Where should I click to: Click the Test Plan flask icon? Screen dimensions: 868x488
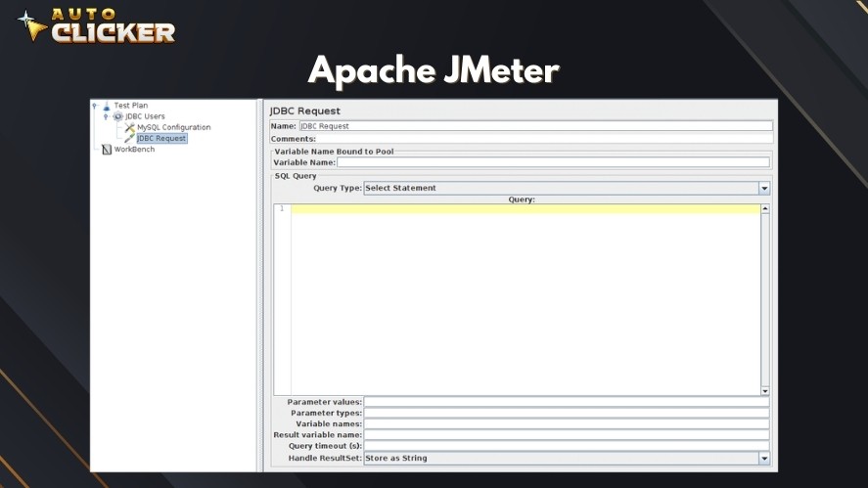click(x=107, y=105)
